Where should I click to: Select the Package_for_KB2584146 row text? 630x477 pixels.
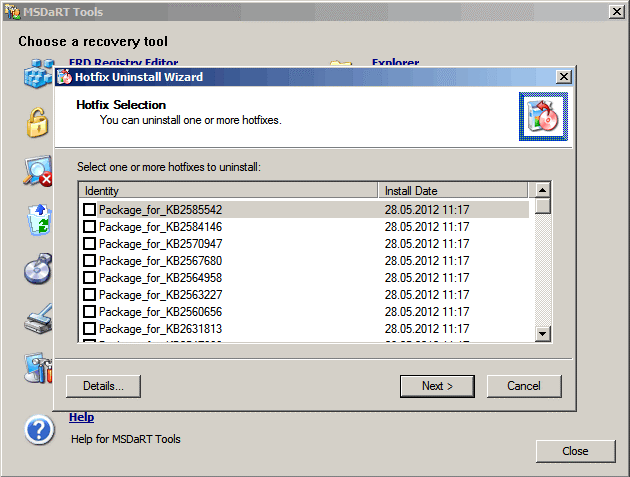[160, 227]
